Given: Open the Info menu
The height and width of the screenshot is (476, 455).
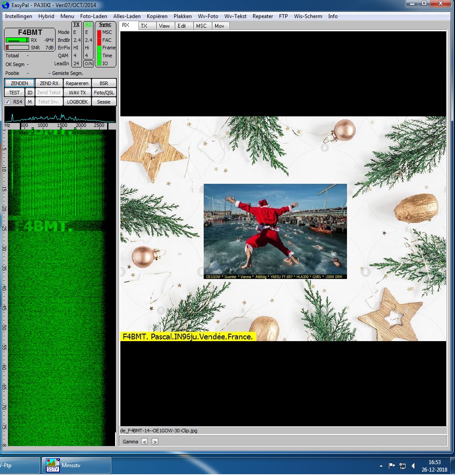Looking at the screenshot, I should (333, 16).
